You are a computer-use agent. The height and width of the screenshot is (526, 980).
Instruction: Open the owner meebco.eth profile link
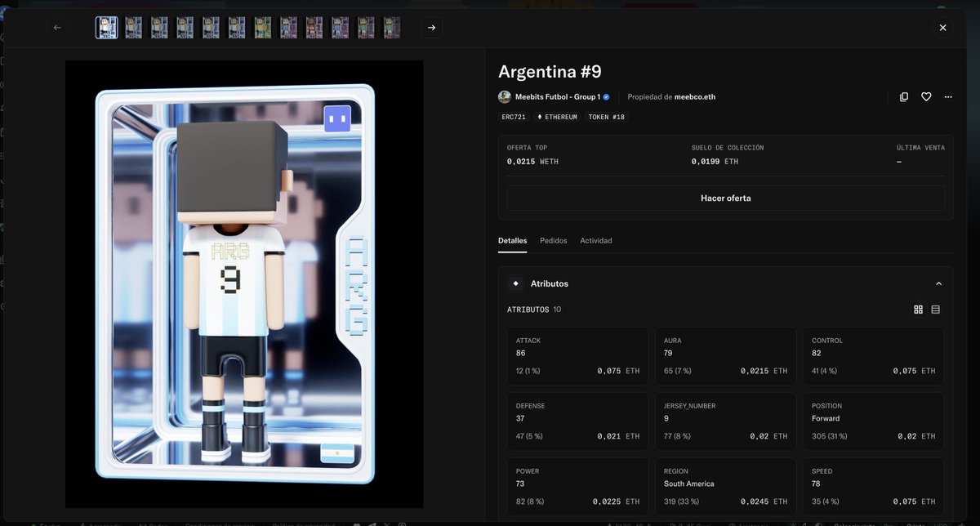[x=695, y=96]
